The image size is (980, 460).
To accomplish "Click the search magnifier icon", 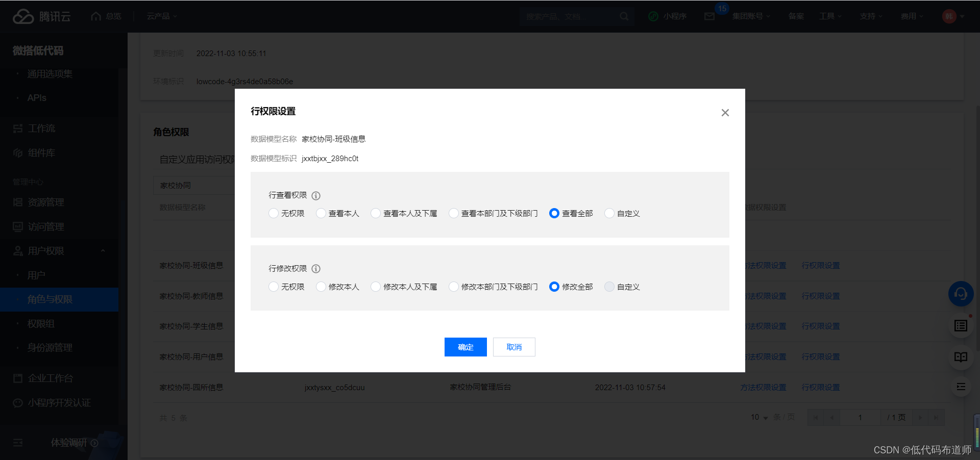I will [624, 16].
